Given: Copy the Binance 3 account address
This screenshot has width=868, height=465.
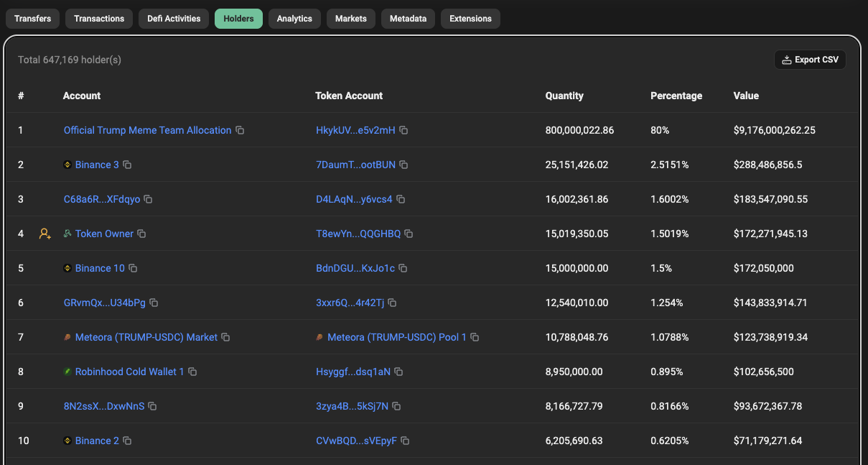Looking at the screenshot, I should click(127, 165).
